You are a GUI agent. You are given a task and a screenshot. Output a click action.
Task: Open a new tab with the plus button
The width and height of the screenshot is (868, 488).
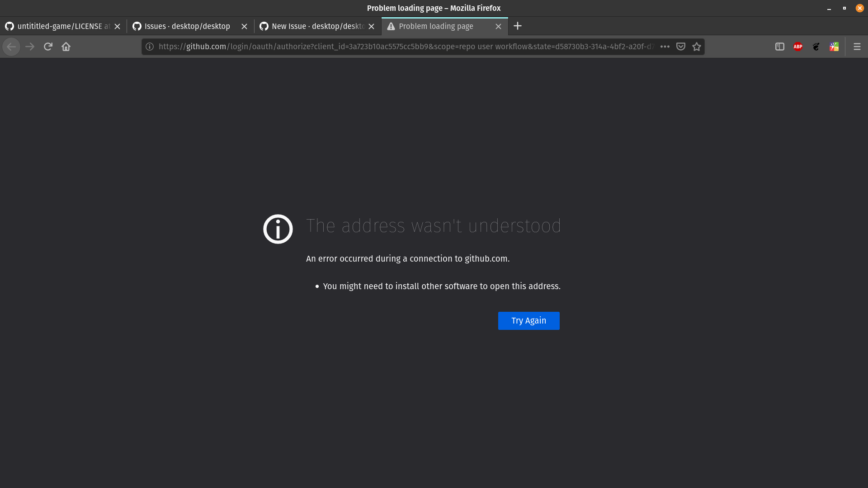click(518, 26)
